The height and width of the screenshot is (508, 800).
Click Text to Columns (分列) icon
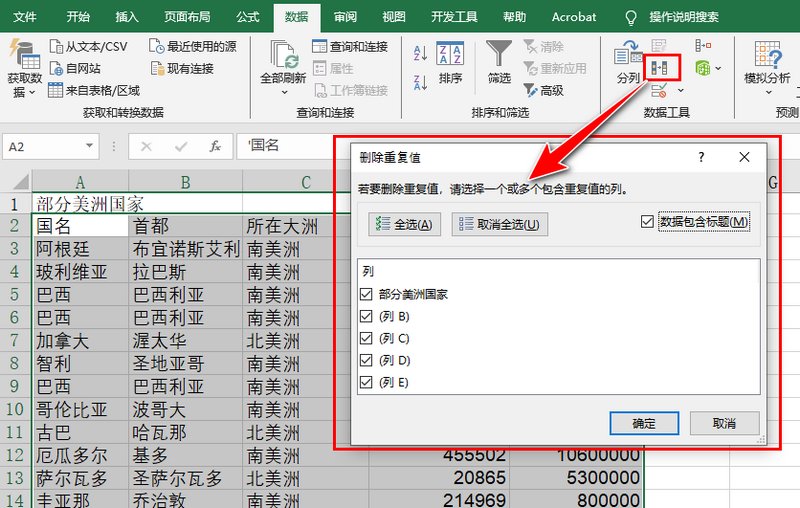tap(628, 54)
